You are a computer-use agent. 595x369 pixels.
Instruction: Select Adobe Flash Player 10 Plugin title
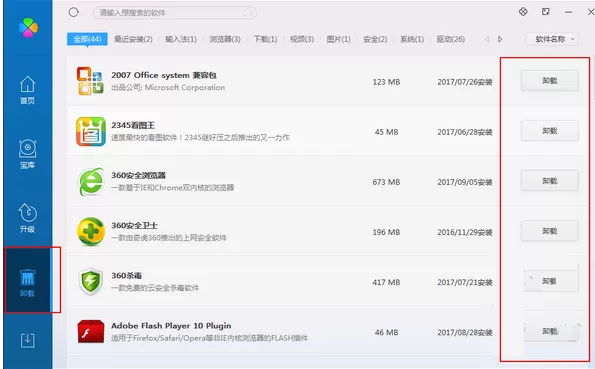click(171, 326)
